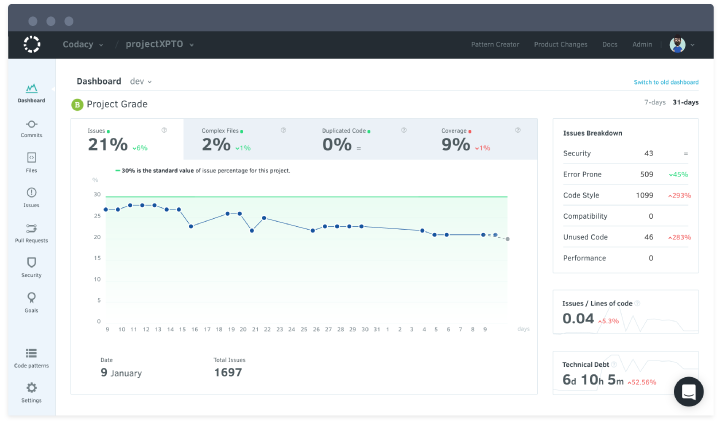721x423 pixels.
Task: Click Switch to old dashboard link
Action: pyautogui.click(x=666, y=82)
